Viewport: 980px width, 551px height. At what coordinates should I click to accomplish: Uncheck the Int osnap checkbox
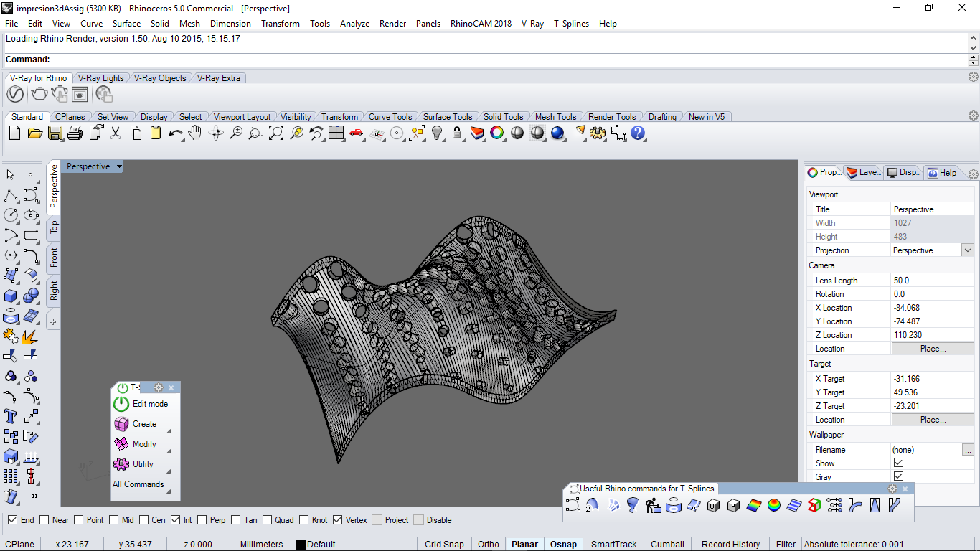coord(176,520)
